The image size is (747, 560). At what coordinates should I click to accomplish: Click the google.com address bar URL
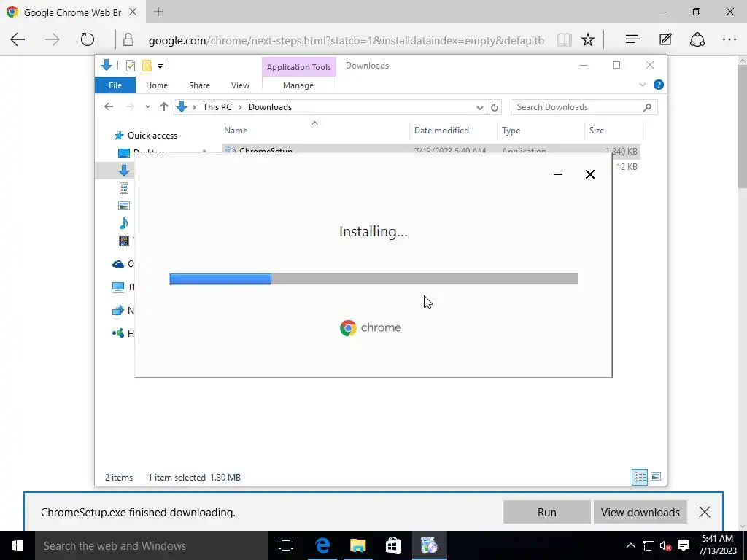click(x=347, y=41)
